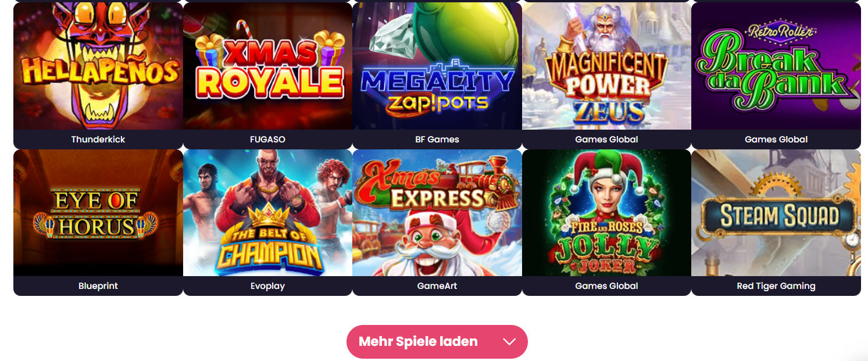This screenshot has height=361, width=868.
Task: Click the Mehr Spiele laden button
Action: [437, 342]
